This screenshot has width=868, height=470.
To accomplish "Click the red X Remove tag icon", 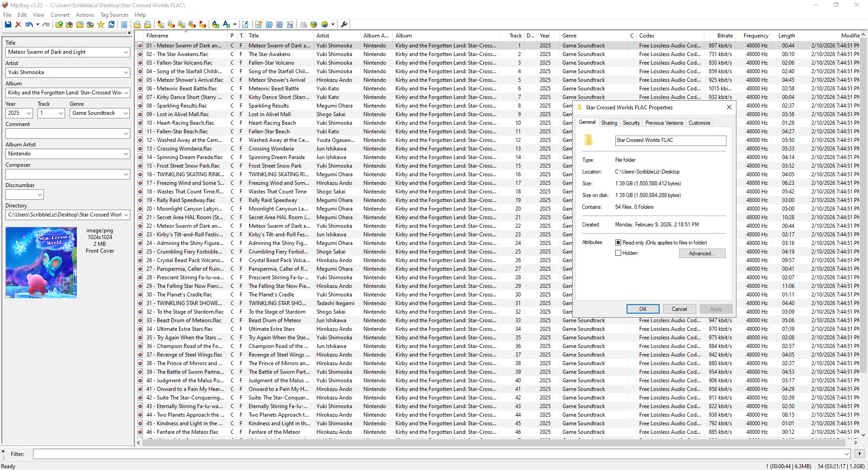I will click(x=18, y=24).
